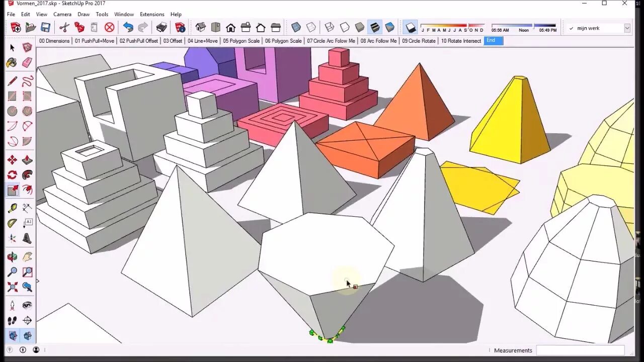Choose the Freehand squiggle tool
Image resolution: width=644 pixels, height=362 pixels.
click(x=27, y=81)
